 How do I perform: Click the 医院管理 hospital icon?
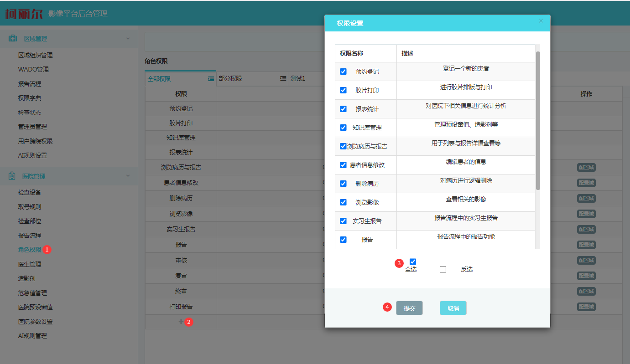click(13, 176)
